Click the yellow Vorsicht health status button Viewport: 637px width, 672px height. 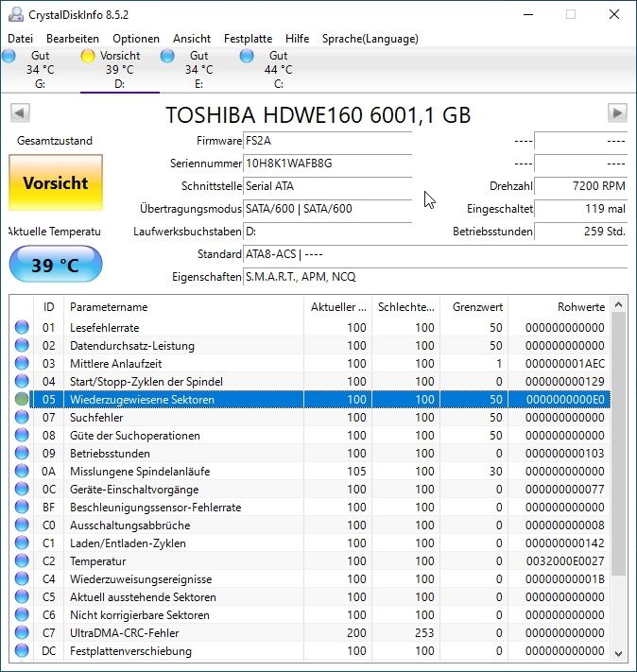click(x=56, y=182)
